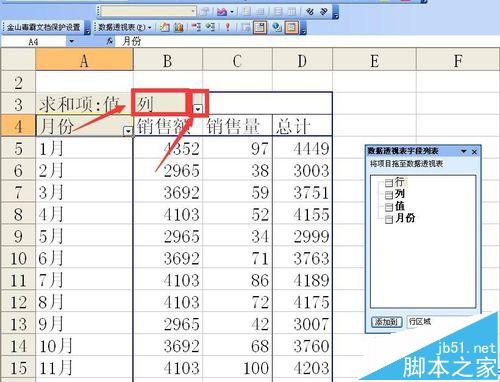Select column E header
This screenshot has width=500, height=382.
click(x=374, y=60)
